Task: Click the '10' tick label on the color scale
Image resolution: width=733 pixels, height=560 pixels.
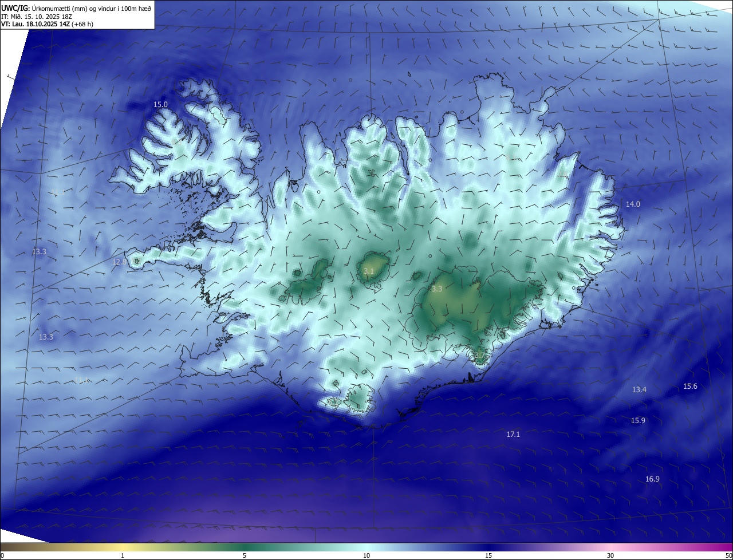Action: tap(366, 555)
